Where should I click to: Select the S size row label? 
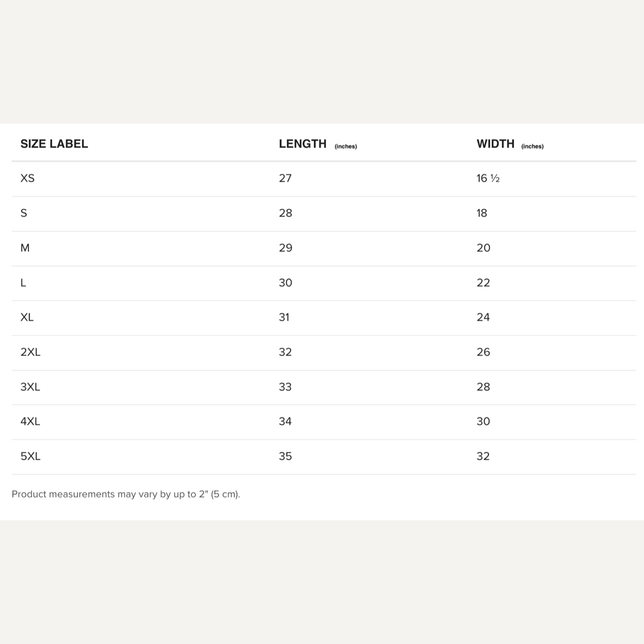pos(23,213)
